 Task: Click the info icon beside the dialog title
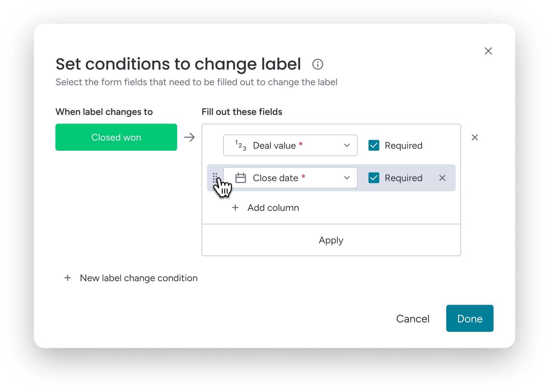[x=317, y=64]
